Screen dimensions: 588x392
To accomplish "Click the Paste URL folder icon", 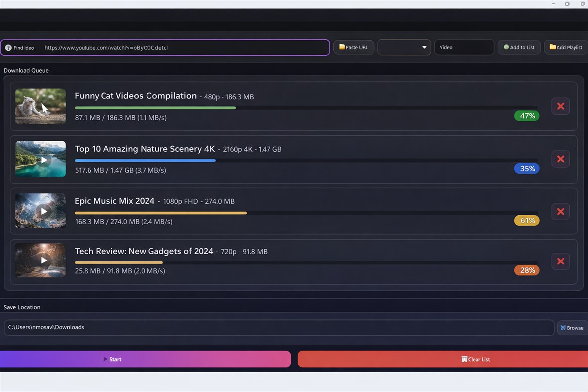I will point(341,47).
